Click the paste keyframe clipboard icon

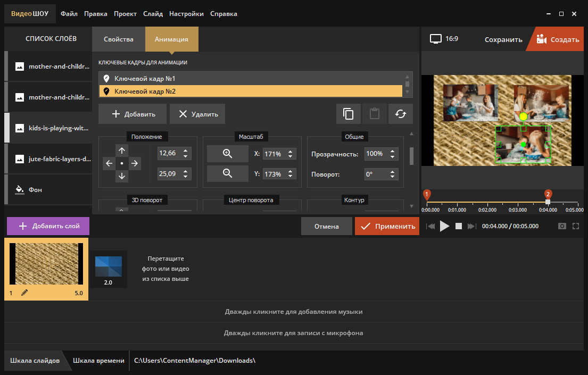pos(374,114)
